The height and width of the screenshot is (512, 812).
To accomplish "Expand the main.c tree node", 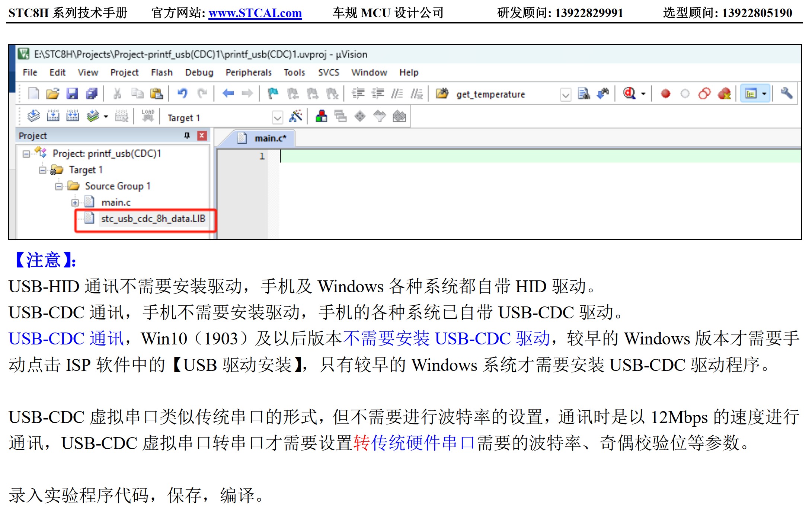I will point(75,203).
